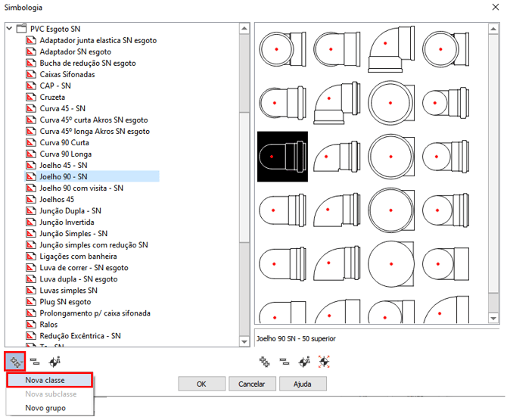
Task: Click the icon beside Caixas Sifonadas
Action: [x=31, y=74]
